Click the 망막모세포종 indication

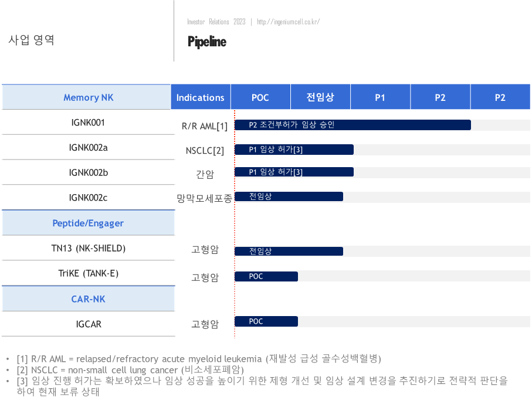point(205,198)
